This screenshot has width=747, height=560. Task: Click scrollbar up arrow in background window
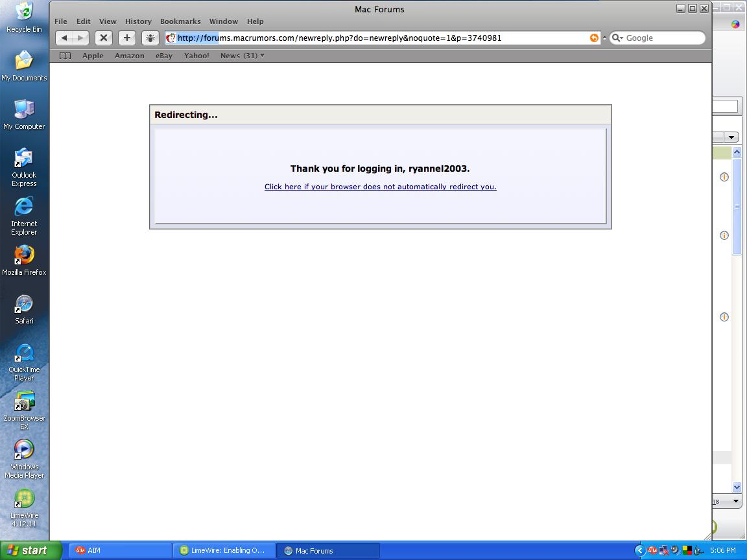[737, 152]
